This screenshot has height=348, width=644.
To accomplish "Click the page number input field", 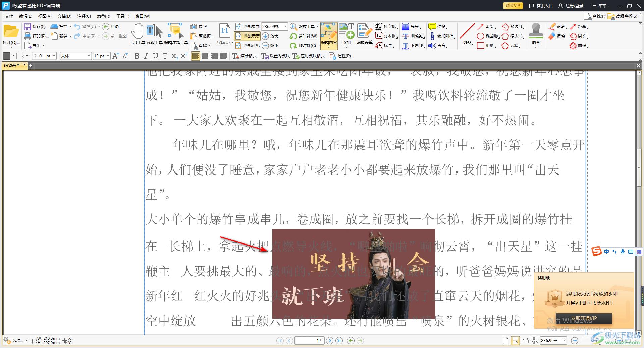I will click(310, 340).
